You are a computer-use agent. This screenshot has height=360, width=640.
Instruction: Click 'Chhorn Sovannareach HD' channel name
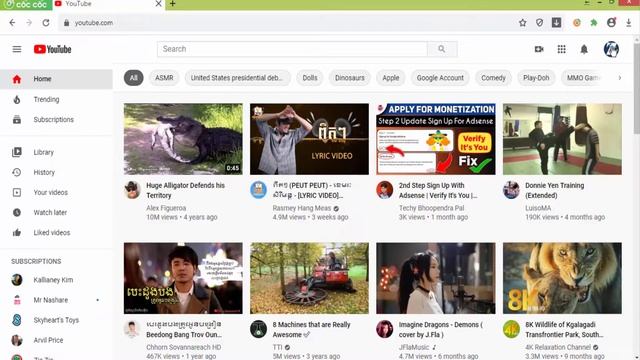(184, 347)
